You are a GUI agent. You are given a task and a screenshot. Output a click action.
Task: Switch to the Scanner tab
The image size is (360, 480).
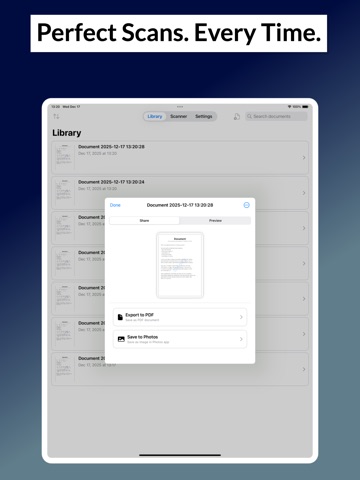click(179, 116)
